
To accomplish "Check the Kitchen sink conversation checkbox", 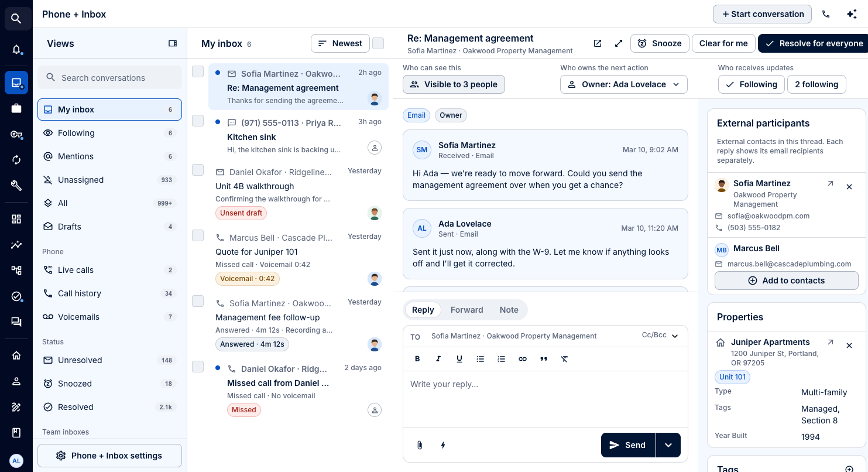I will 198,121.
